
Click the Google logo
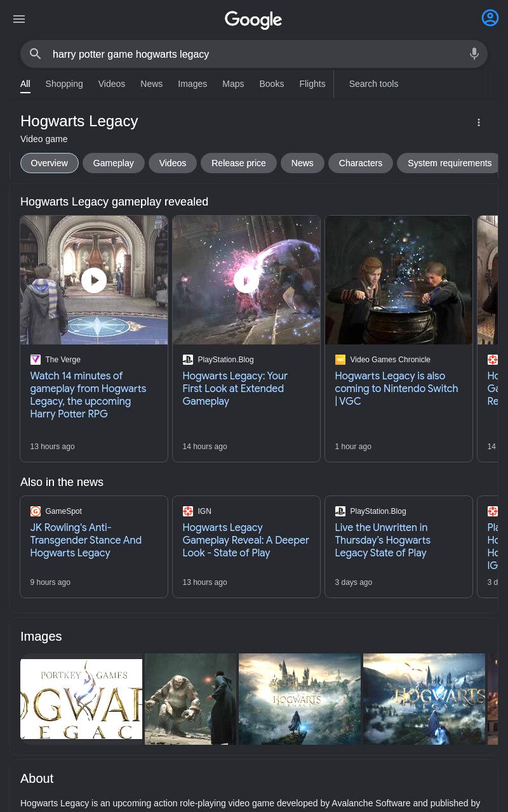(253, 20)
